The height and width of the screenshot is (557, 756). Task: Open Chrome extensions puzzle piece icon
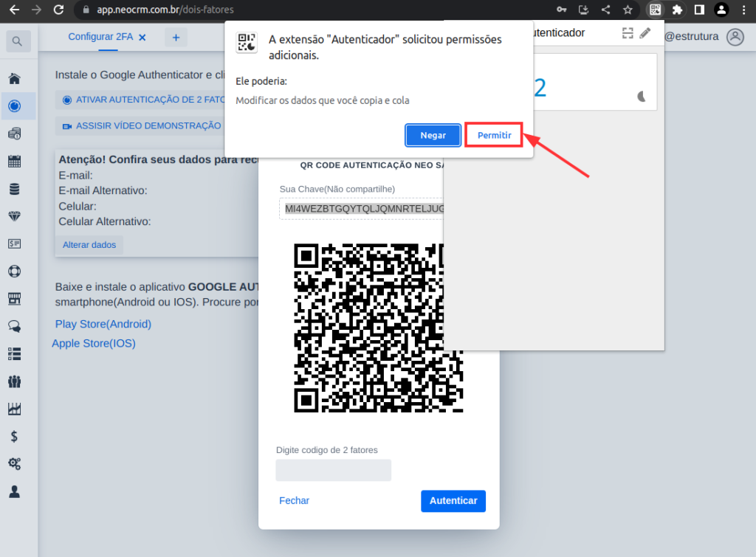tap(678, 10)
